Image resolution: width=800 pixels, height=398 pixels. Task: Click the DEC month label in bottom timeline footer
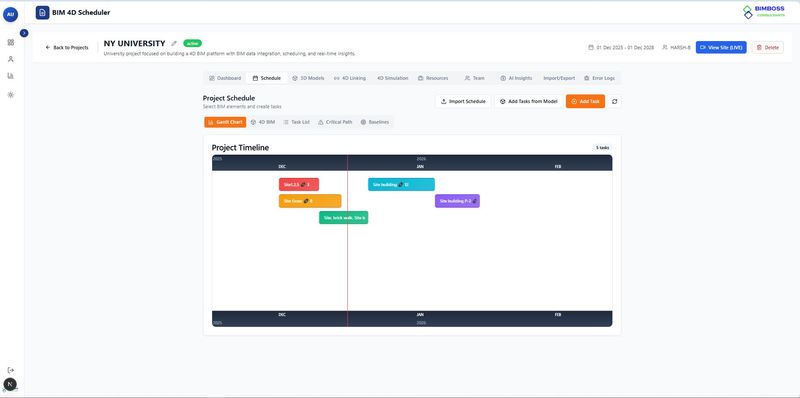coord(282,315)
